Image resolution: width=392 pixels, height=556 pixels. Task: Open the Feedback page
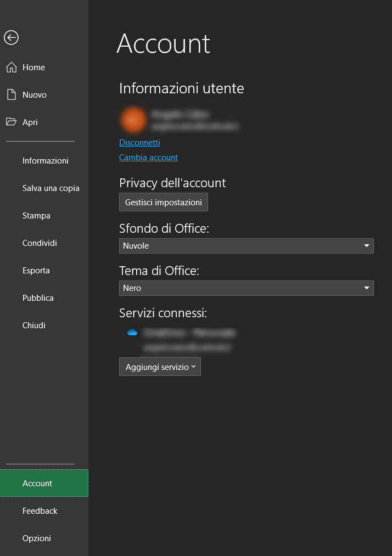[x=40, y=510]
